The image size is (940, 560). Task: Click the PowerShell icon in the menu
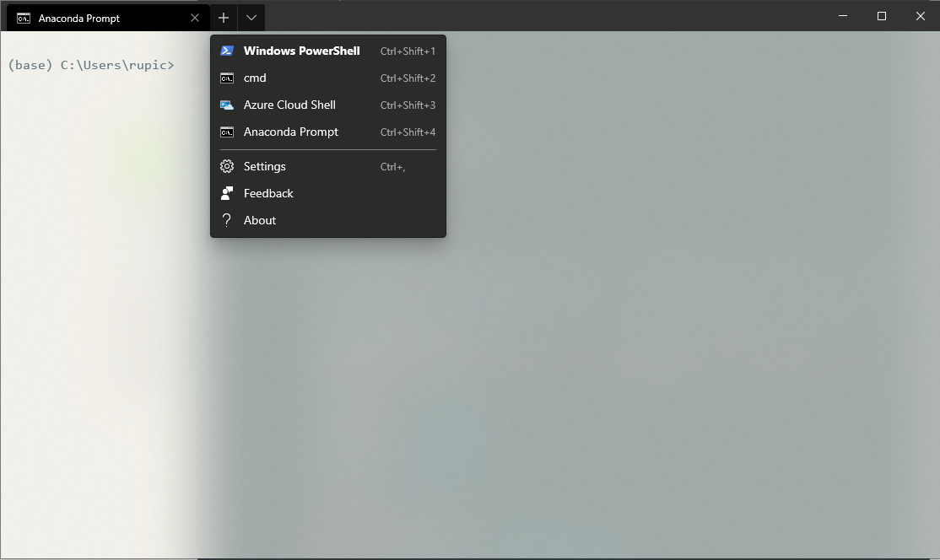click(227, 51)
